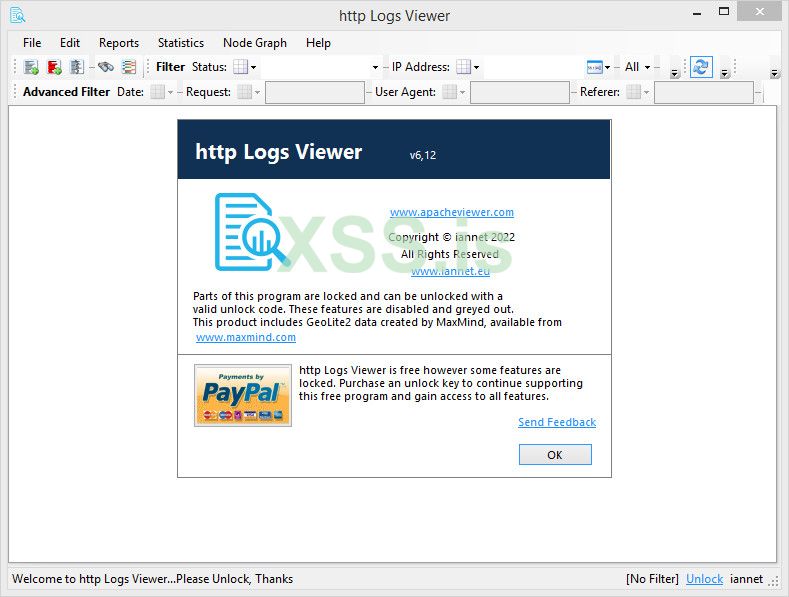789x597 pixels.
Task: Click the calendar date range icon
Action: (595, 67)
